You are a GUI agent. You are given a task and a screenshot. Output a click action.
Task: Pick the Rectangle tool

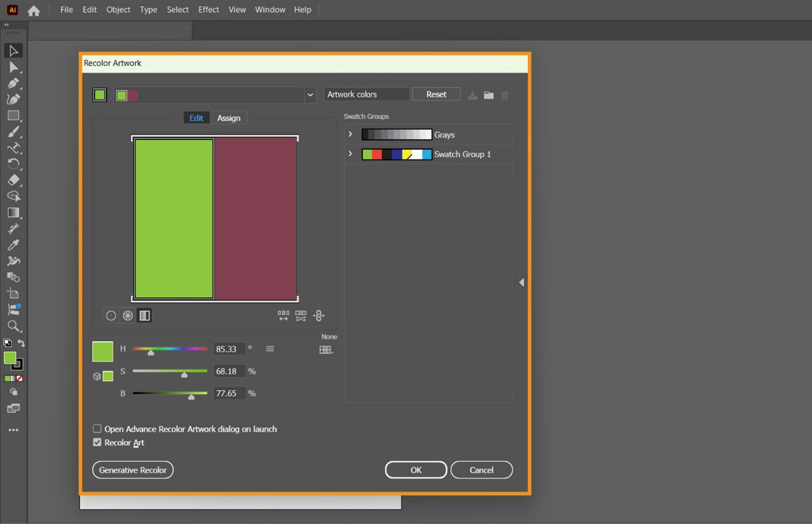click(x=13, y=116)
